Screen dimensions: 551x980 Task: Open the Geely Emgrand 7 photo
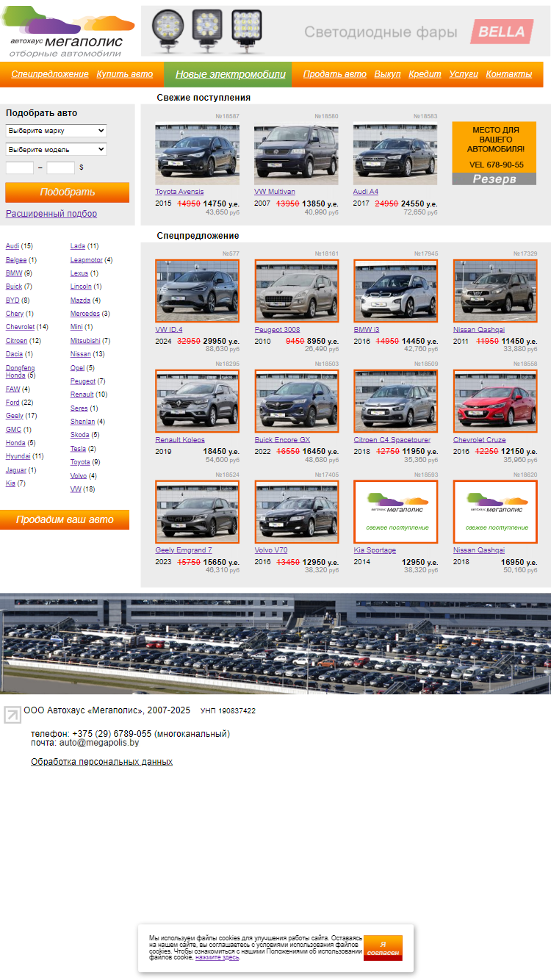point(197,512)
